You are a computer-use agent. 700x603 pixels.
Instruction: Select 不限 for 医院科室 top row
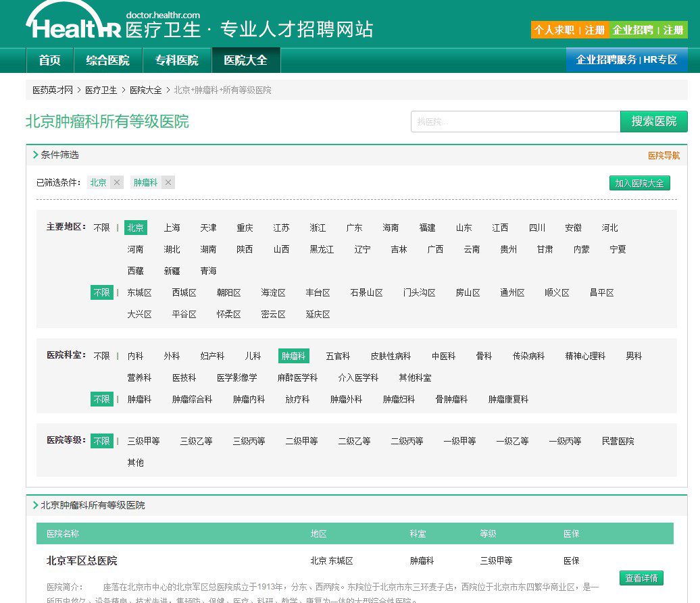pyautogui.click(x=102, y=356)
